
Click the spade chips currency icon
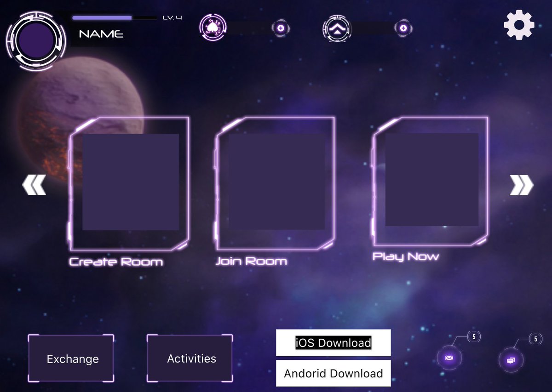tap(213, 28)
